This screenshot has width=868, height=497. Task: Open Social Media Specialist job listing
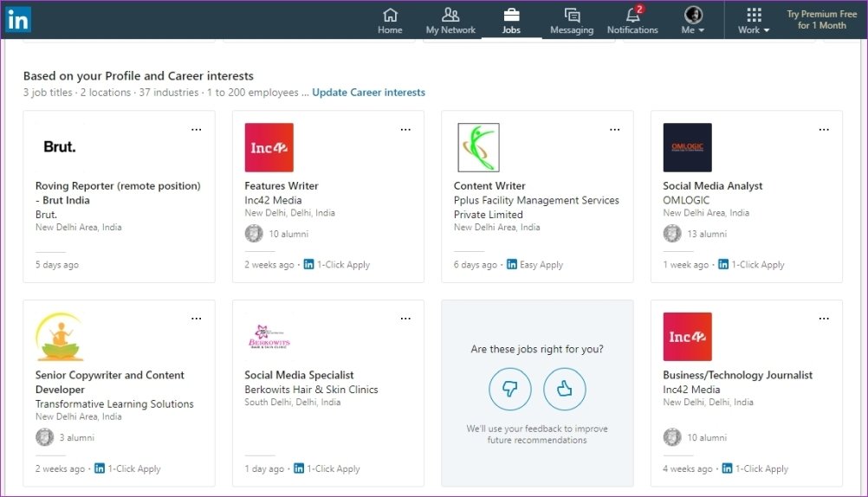tap(299, 375)
